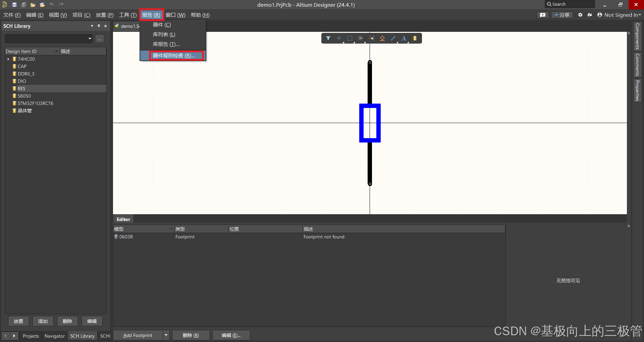Select the IEEE symbol diamond tool

point(382,38)
